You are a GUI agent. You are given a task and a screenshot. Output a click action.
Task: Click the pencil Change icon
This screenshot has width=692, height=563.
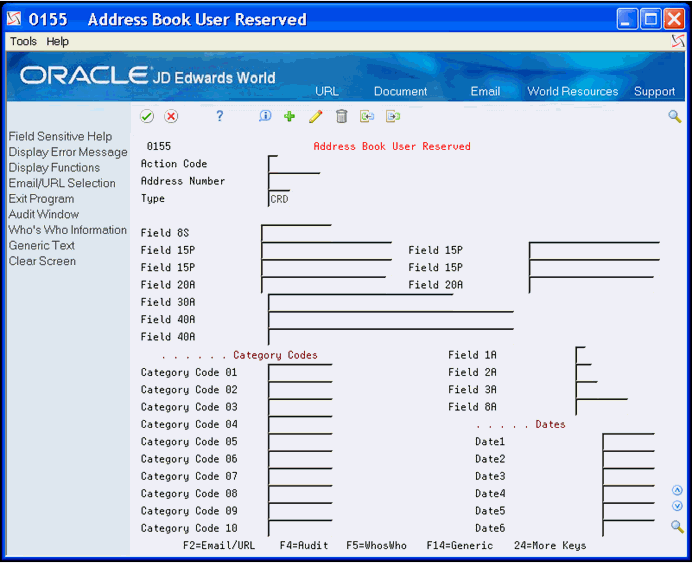pyautogui.click(x=316, y=116)
